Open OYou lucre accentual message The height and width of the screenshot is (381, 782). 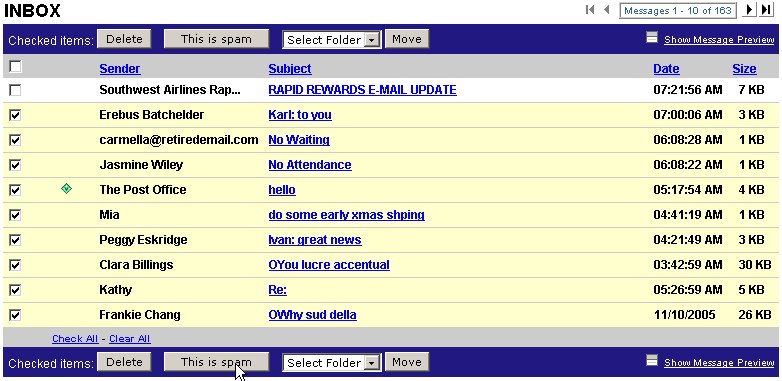click(x=329, y=264)
